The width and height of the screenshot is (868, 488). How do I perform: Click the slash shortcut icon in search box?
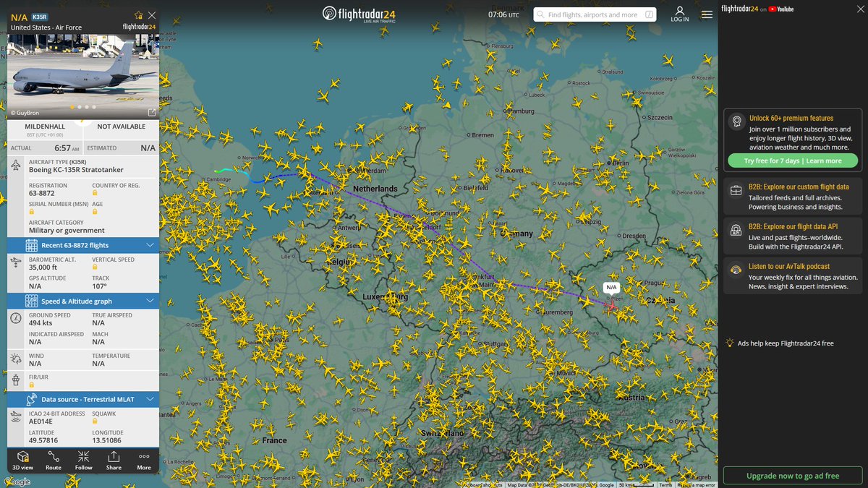pos(649,14)
